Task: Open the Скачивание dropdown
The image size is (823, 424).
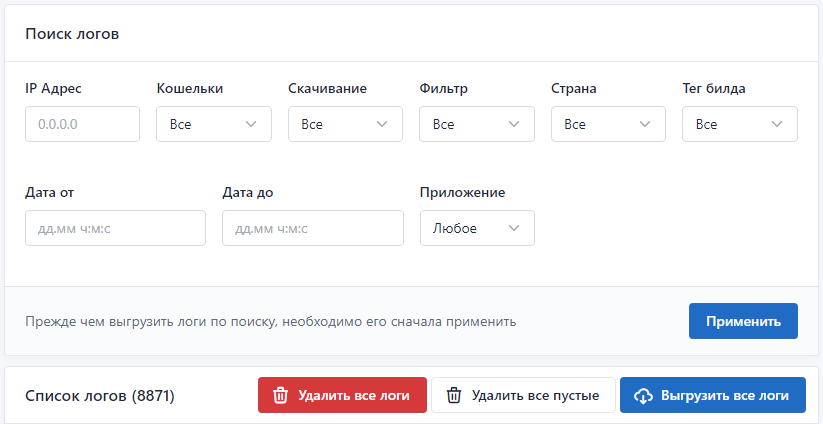Action: point(345,124)
